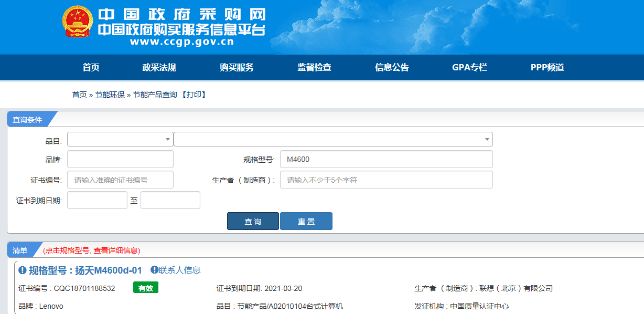Open the PPP频道 navigation item

(547, 67)
